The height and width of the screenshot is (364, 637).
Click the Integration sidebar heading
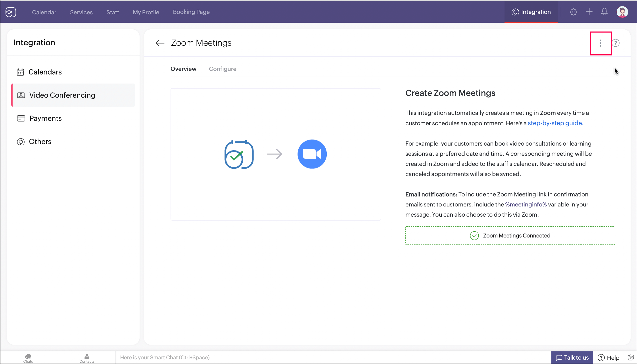point(34,43)
